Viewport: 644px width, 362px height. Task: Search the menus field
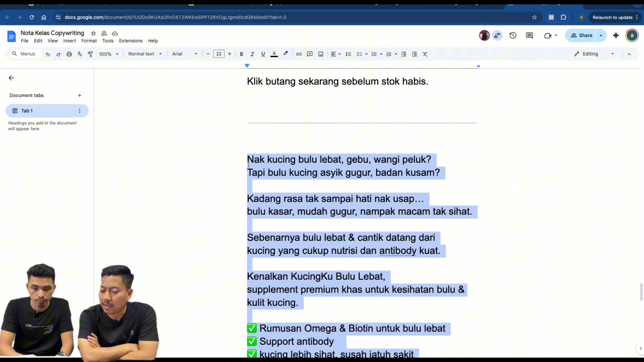pos(24,54)
